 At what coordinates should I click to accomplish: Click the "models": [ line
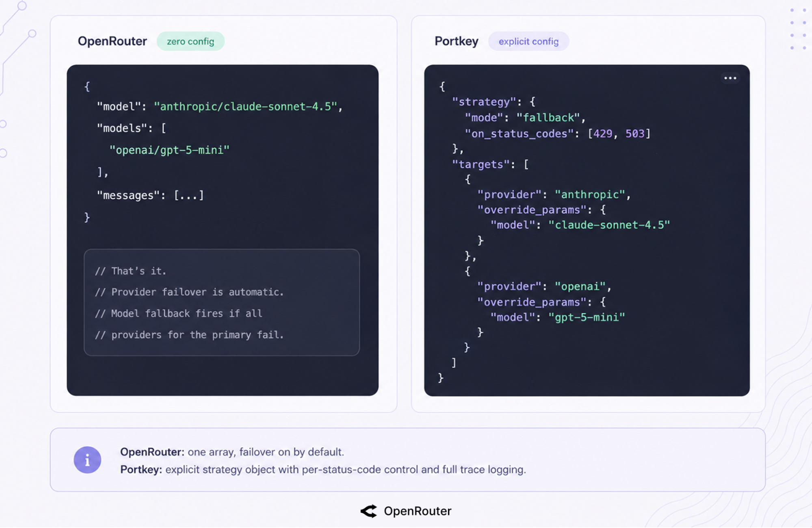point(132,128)
